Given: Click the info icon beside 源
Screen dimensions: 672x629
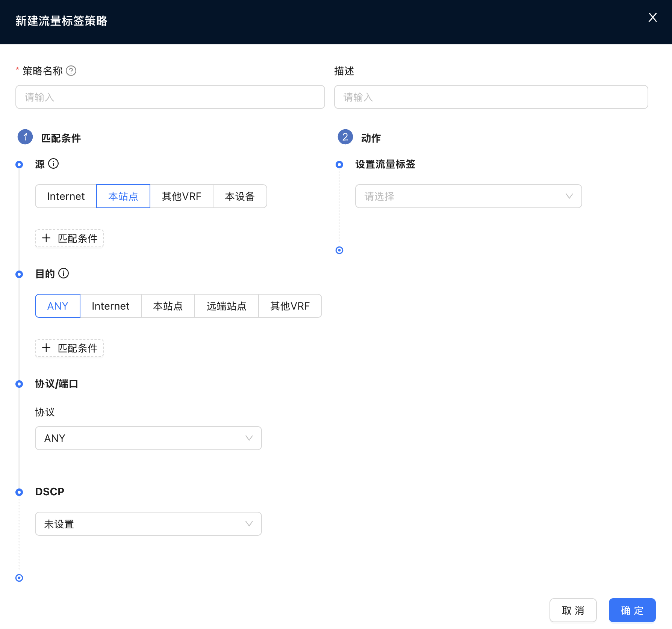Looking at the screenshot, I should coord(54,164).
